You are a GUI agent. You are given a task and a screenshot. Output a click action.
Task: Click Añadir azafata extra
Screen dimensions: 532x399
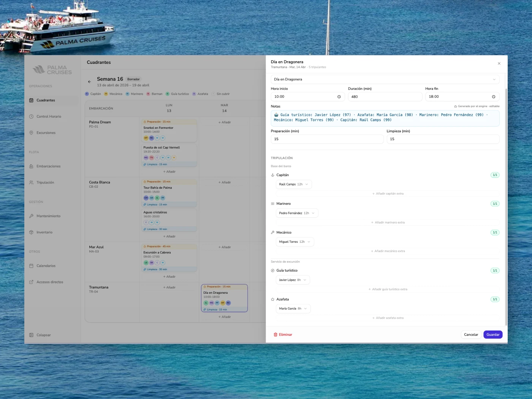point(388,318)
